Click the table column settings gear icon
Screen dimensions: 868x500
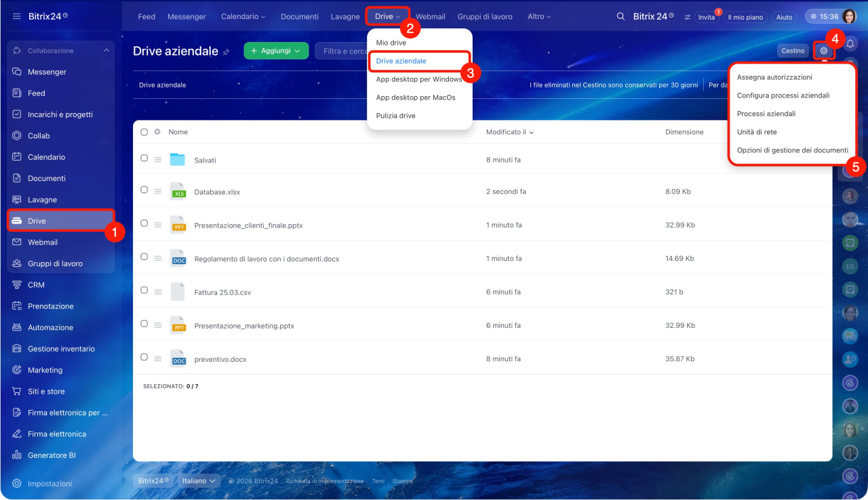[x=157, y=132]
